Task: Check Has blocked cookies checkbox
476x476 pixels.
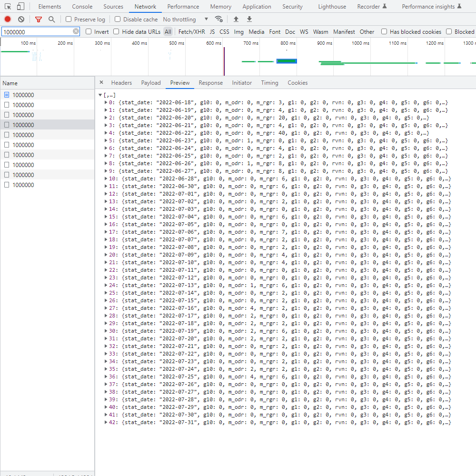Action: point(384,31)
